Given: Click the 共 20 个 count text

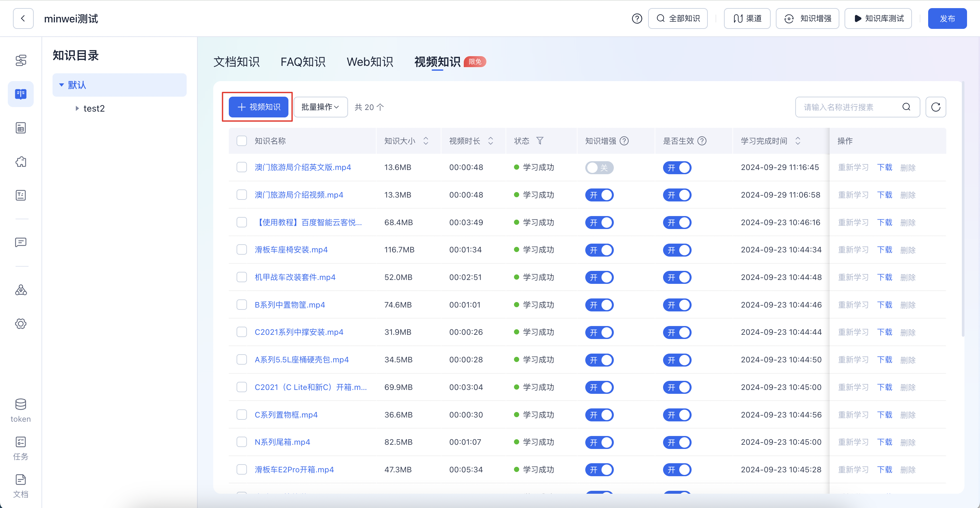Looking at the screenshot, I should coord(369,107).
